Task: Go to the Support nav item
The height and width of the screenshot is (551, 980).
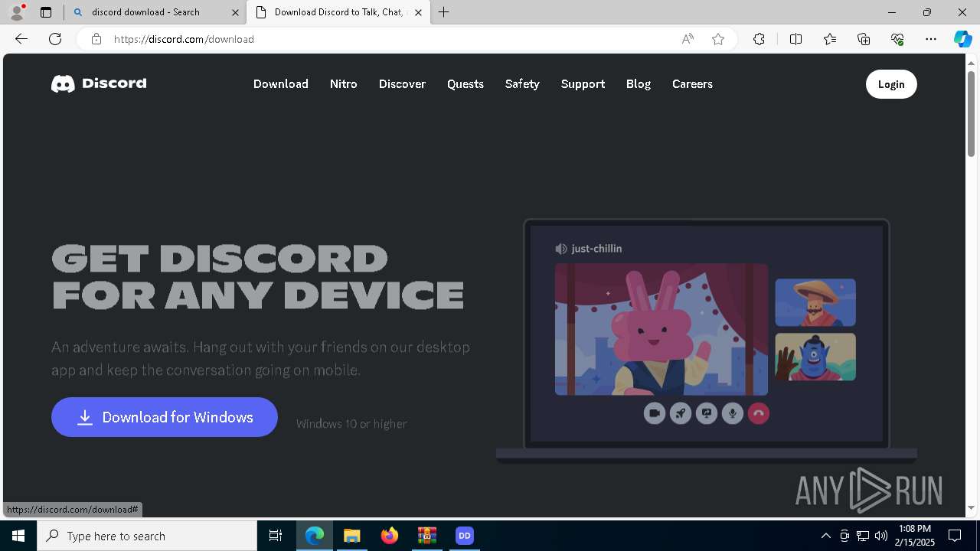Action: point(583,84)
